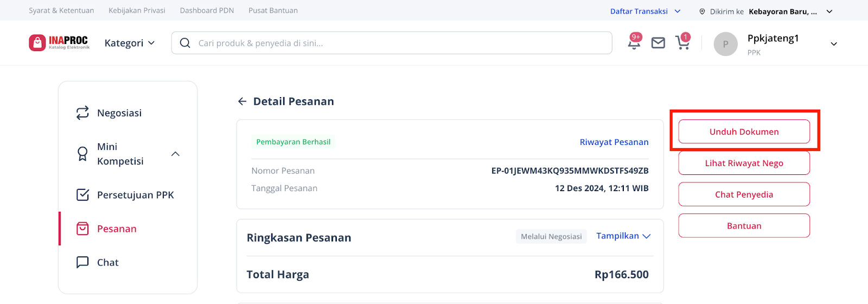Click the Ppkjateng1 profile avatar
This screenshot has width=868, height=304.
tap(725, 44)
